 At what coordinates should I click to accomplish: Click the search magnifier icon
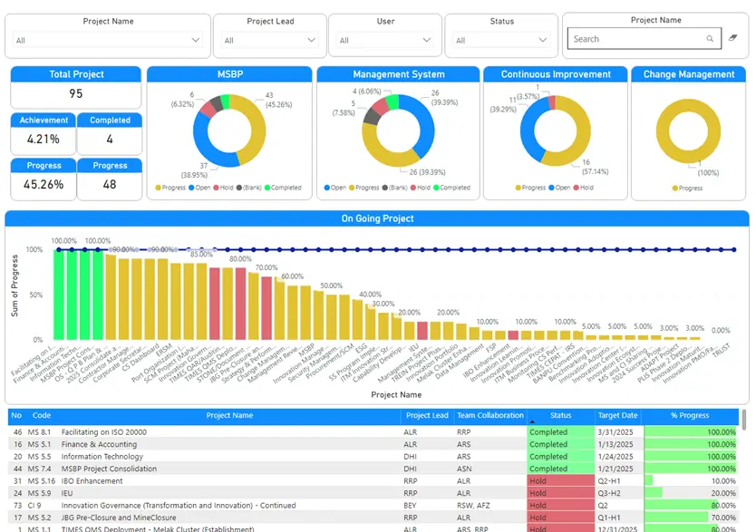click(x=710, y=39)
